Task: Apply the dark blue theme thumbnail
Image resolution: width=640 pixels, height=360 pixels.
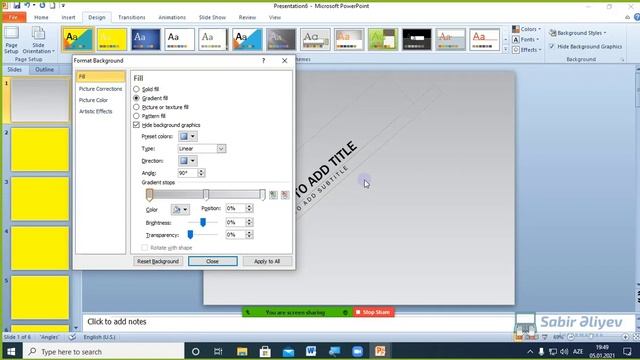Action: [x=146, y=39]
